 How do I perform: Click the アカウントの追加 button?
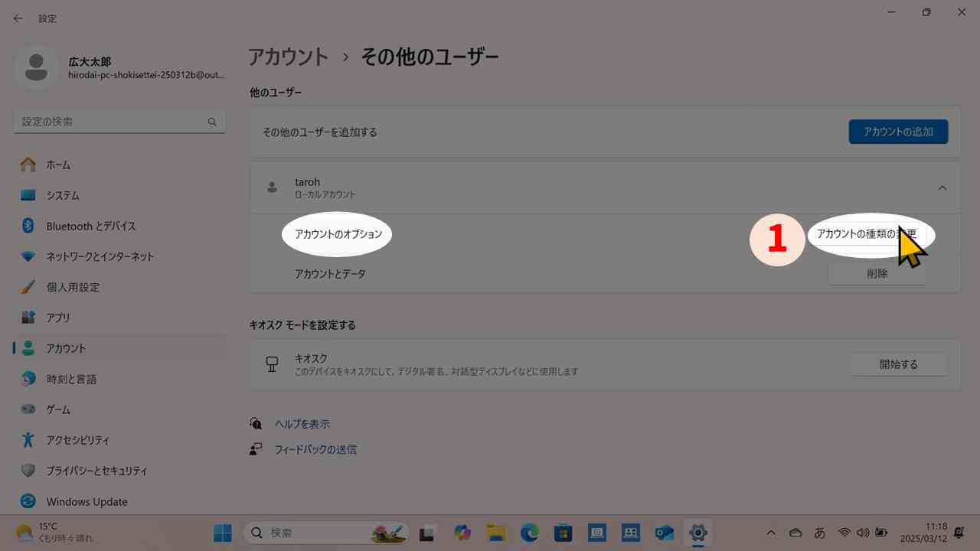(897, 131)
